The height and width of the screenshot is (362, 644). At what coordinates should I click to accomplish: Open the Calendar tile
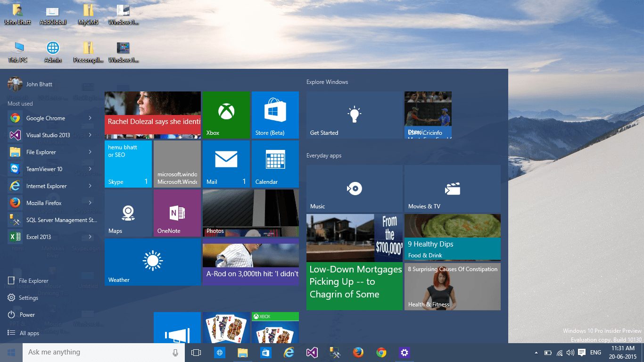275,164
